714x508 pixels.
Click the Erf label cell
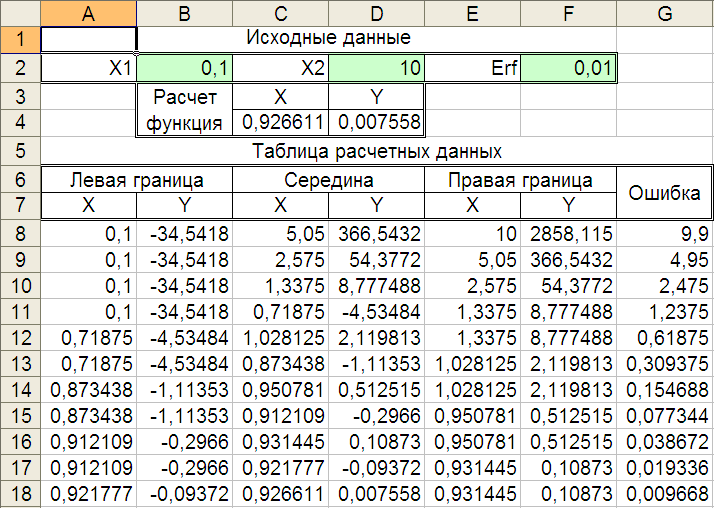click(x=473, y=68)
